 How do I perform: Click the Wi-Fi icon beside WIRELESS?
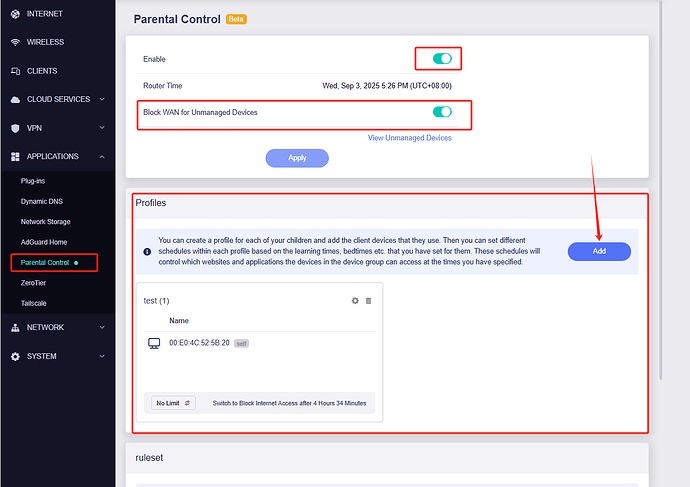(x=15, y=42)
